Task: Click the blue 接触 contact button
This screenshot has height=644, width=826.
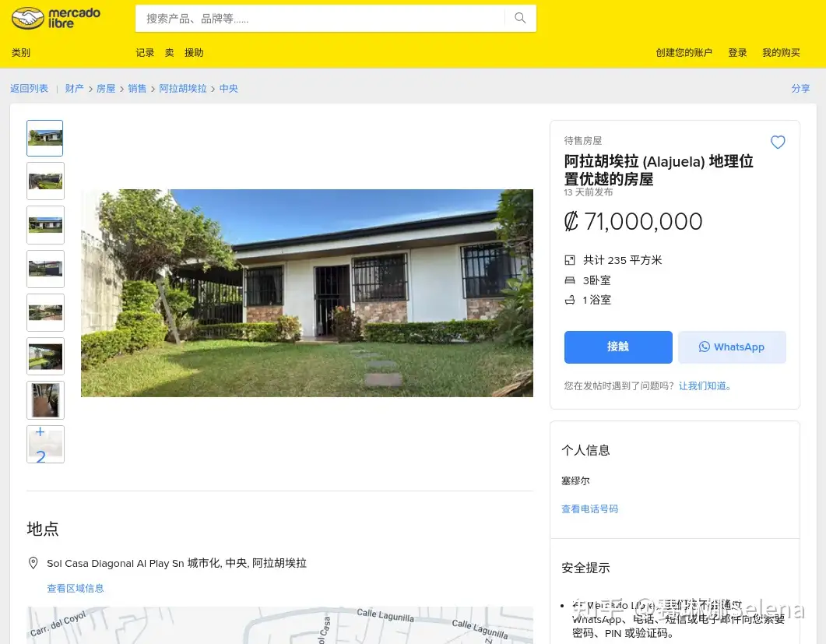Action: point(618,347)
